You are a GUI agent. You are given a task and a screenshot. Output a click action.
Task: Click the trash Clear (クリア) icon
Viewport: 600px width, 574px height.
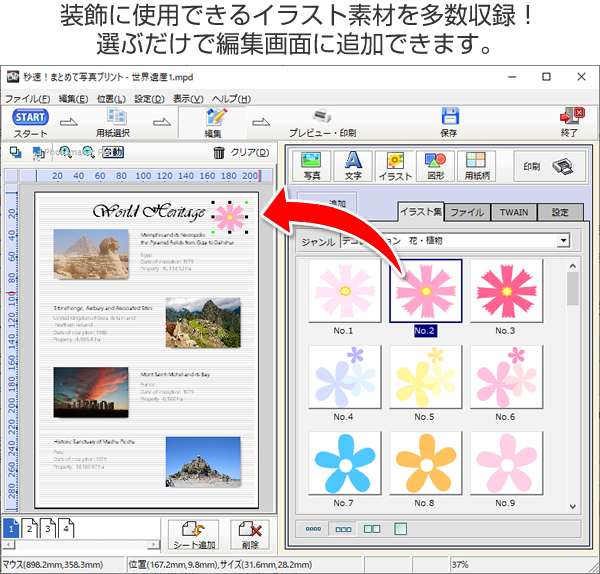[x=220, y=153]
